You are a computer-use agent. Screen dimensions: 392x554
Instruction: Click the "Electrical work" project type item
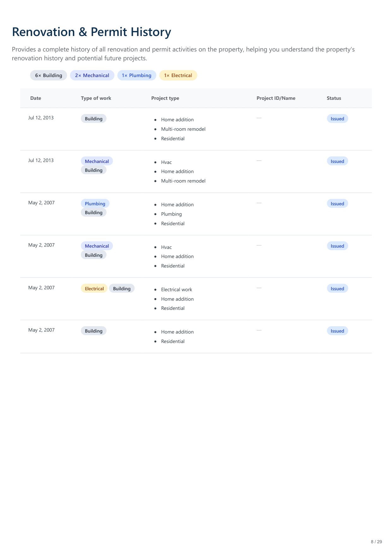pyautogui.click(x=176, y=290)
